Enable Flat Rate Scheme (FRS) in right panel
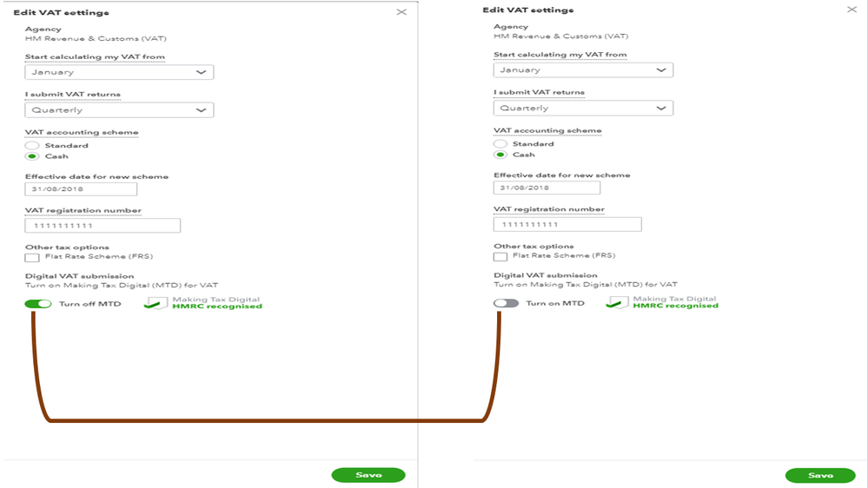The height and width of the screenshot is (488, 868). coord(500,256)
